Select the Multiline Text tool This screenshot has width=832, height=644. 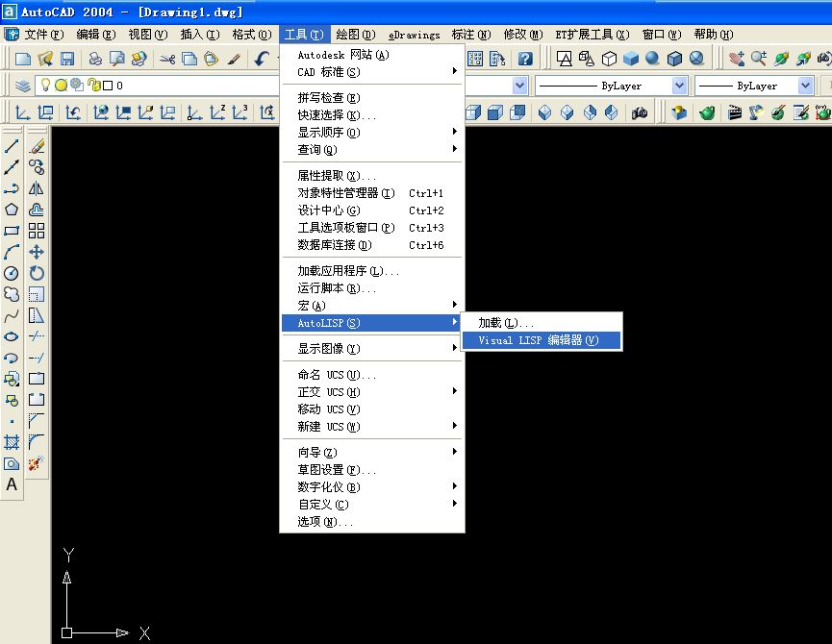pos(12,484)
